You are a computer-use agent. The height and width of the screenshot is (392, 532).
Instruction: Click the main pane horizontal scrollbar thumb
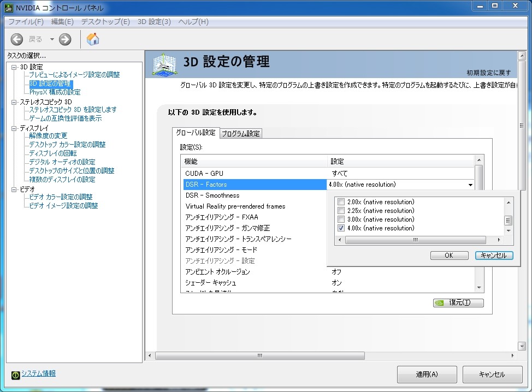(259, 356)
